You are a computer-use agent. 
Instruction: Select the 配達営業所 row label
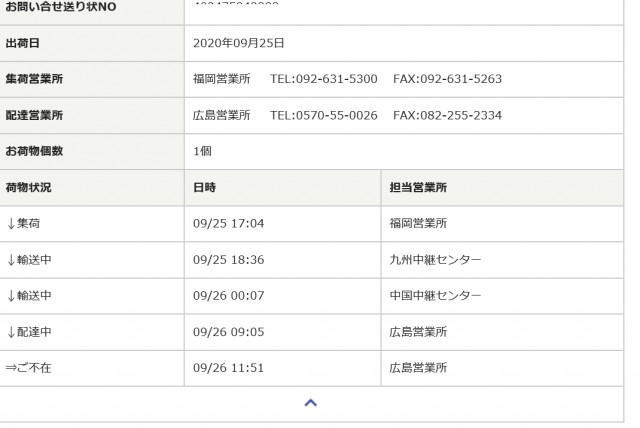(34, 115)
